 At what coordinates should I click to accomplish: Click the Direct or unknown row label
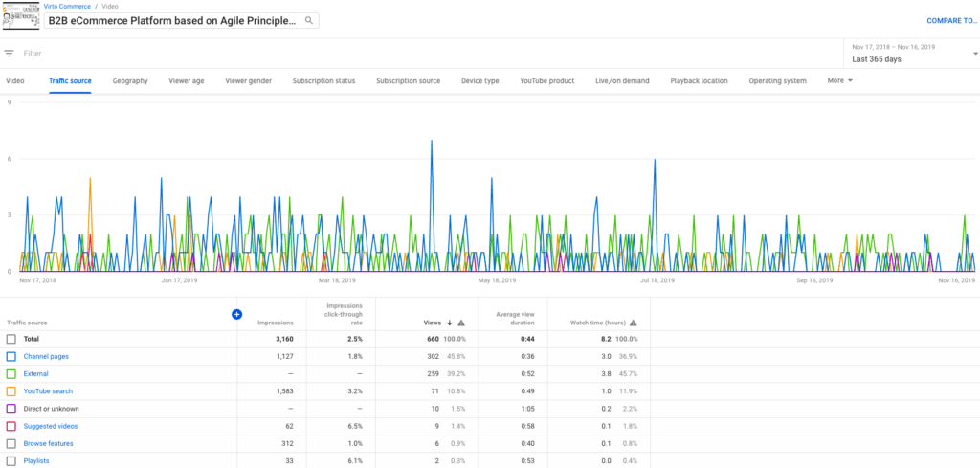pyautogui.click(x=52, y=410)
